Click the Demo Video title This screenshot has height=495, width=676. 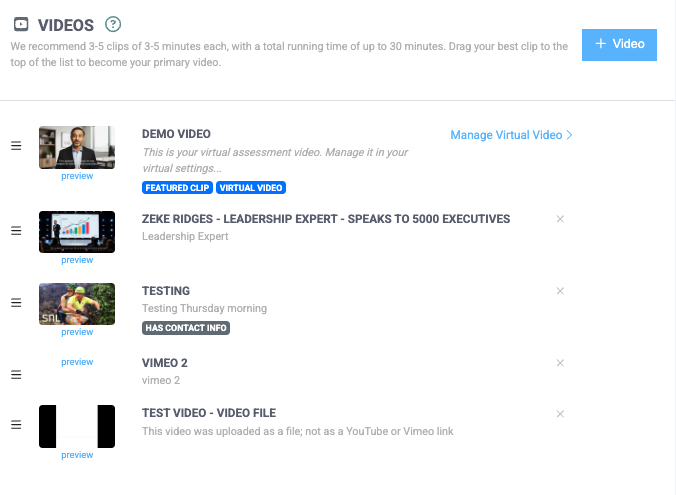(176, 134)
